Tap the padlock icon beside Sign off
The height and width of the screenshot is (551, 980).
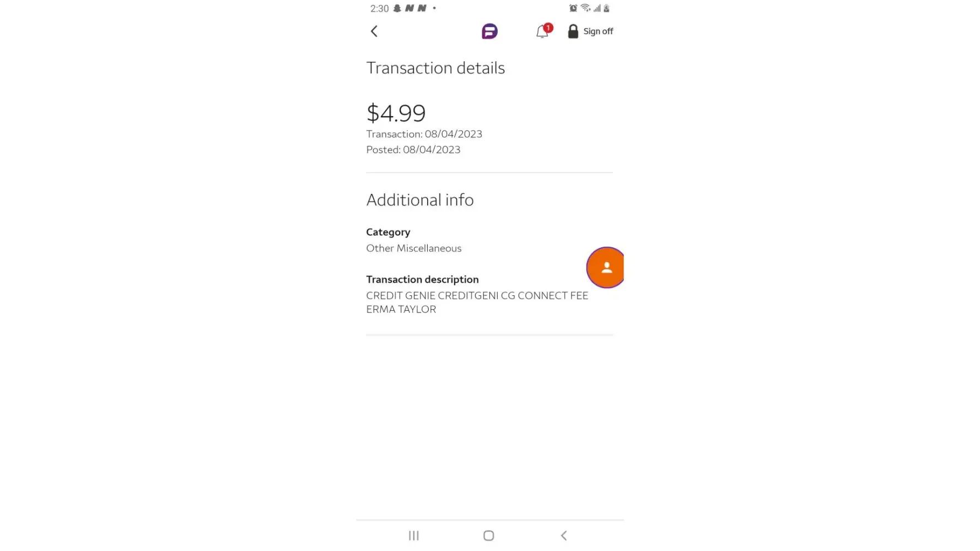(x=573, y=31)
